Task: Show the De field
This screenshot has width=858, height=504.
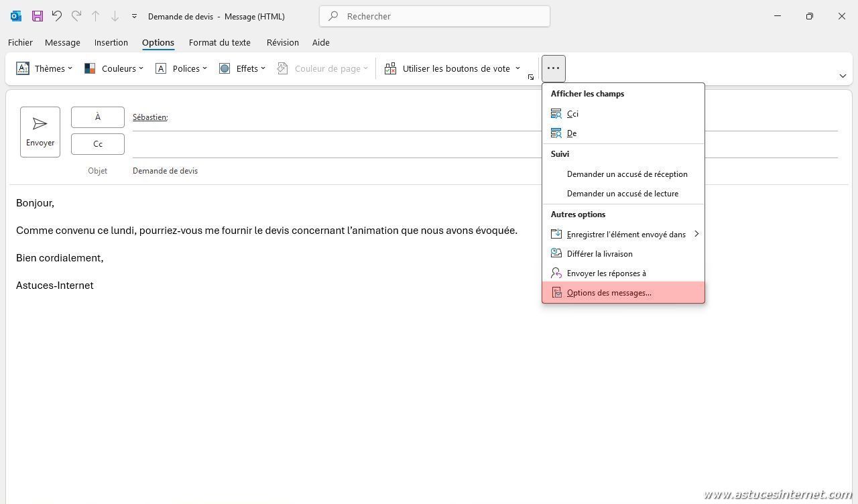Action: [x=571, y=133]
